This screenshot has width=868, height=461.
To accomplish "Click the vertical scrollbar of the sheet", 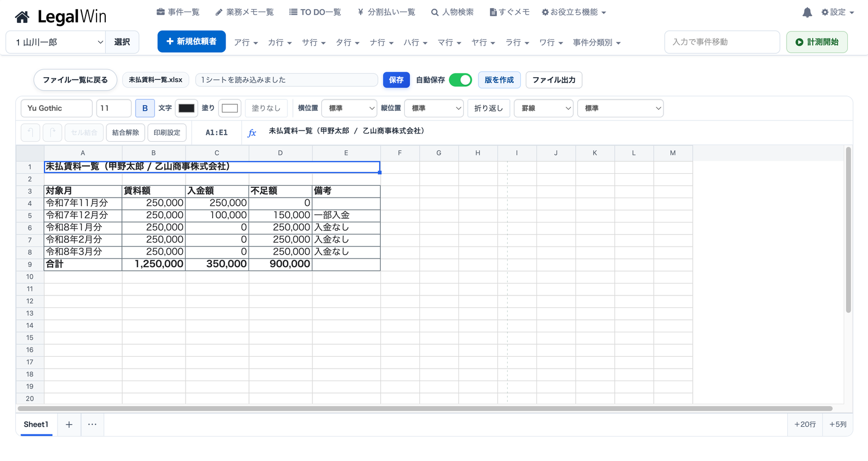I will click(848, 230).
